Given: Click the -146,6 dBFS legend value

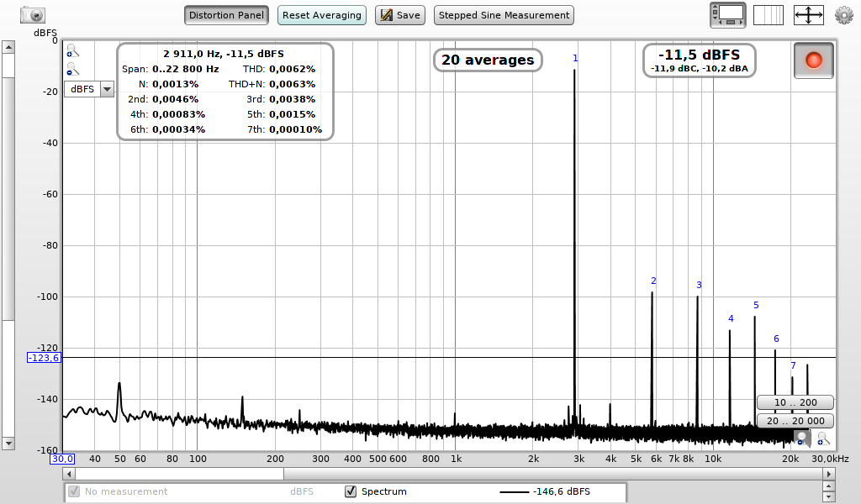Looking at the screenshot, I should [x=561, y=491].
